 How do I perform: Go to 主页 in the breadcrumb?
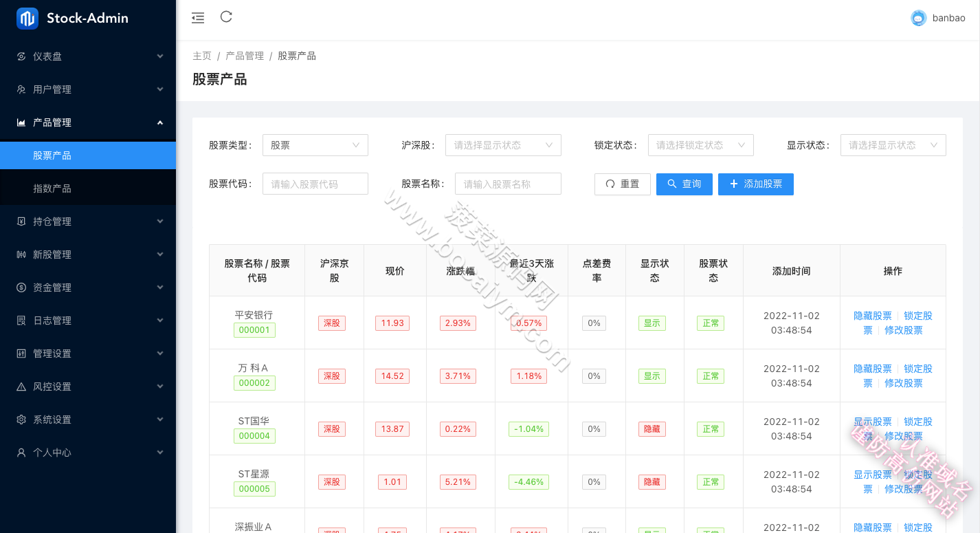[202, 56]
